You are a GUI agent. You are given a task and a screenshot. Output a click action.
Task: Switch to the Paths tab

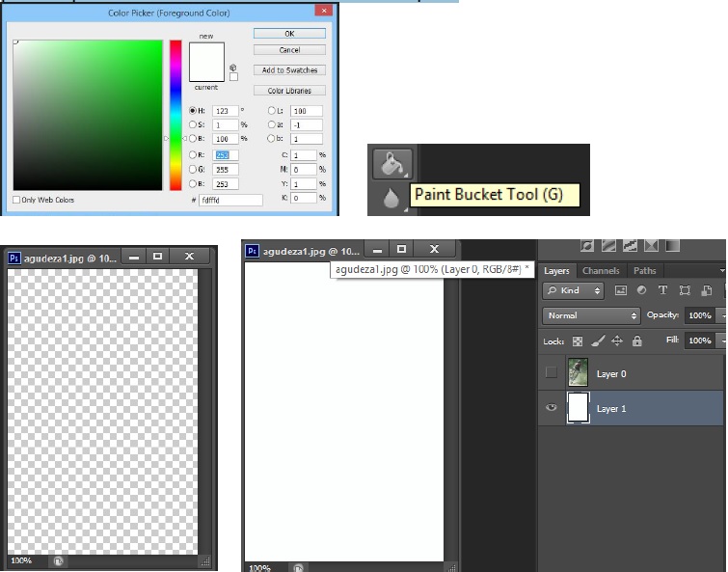644,271
